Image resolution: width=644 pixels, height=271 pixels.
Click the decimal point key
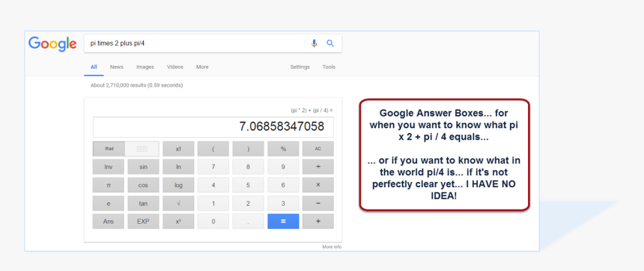pyautogui.click(x=248, y=222)
